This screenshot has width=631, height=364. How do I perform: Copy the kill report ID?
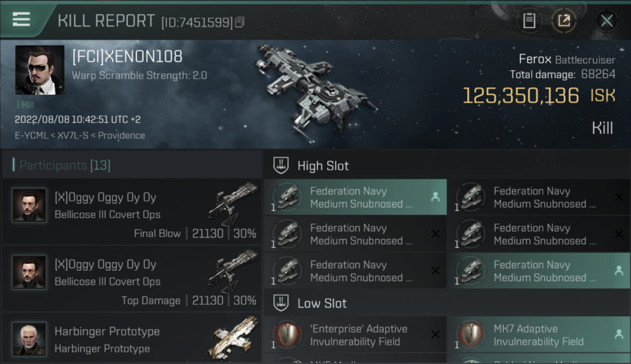click(x=240, y=22)
